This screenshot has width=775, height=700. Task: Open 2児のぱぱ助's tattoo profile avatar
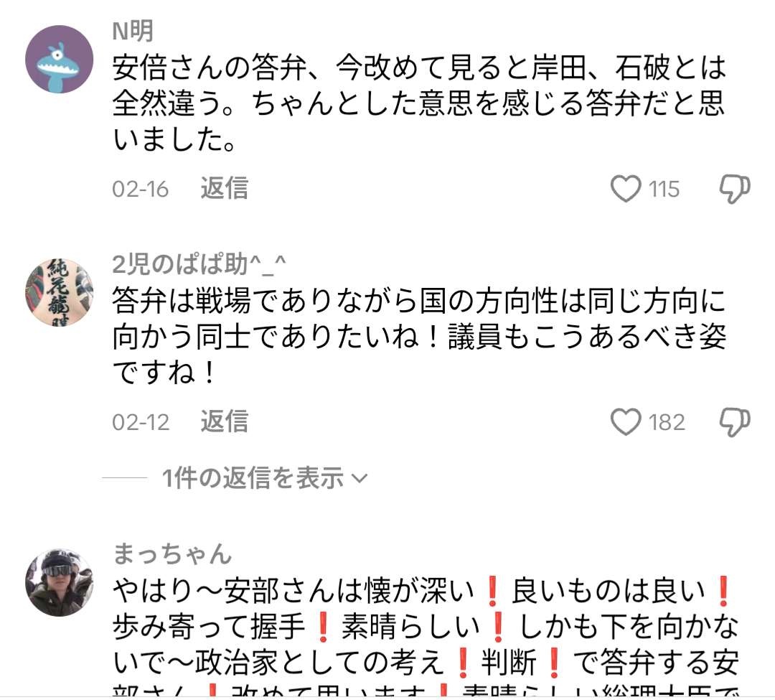60,292
